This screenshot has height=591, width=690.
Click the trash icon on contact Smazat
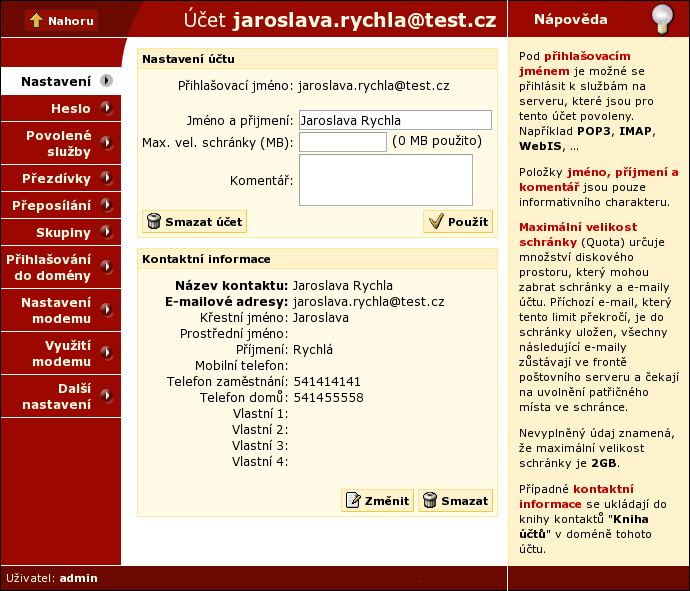pos(428,501)
